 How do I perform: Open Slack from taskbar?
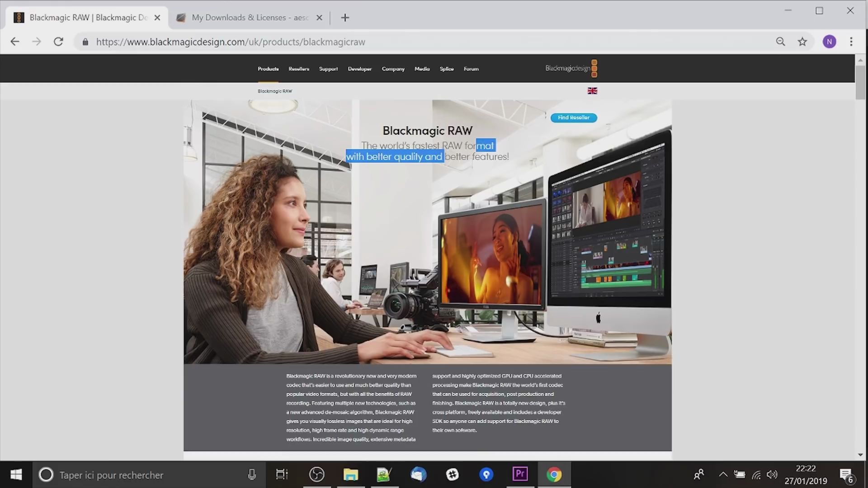coord(452,474)
